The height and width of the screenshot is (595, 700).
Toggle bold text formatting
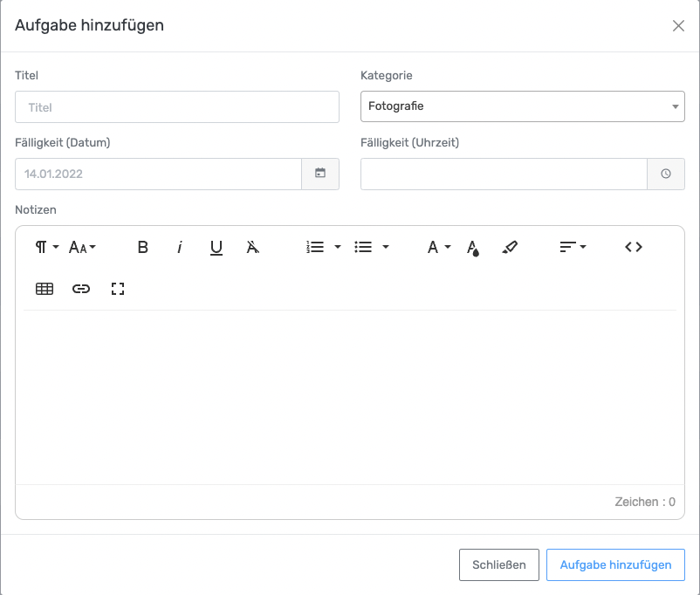(x=143, y=248)
